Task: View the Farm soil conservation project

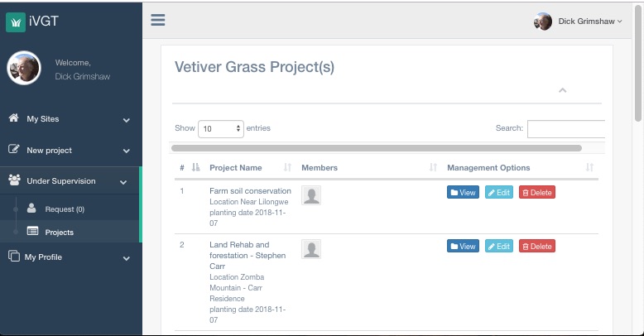Action: 463,192
